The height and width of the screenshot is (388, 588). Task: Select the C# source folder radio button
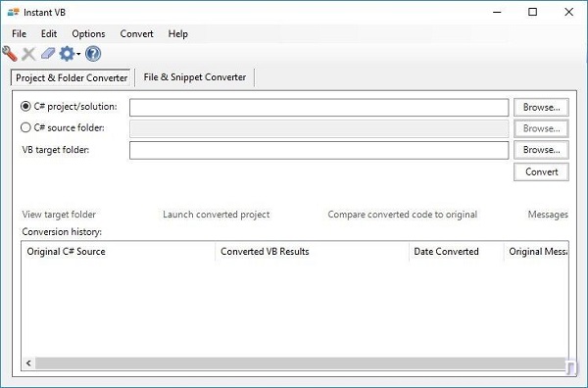coord(25,127)
